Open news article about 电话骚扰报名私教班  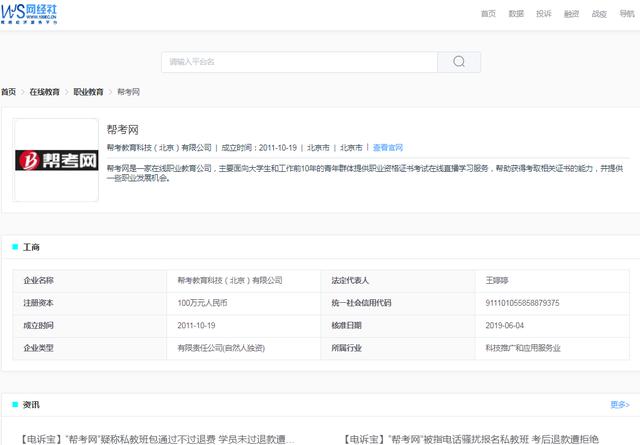(472, 438)
